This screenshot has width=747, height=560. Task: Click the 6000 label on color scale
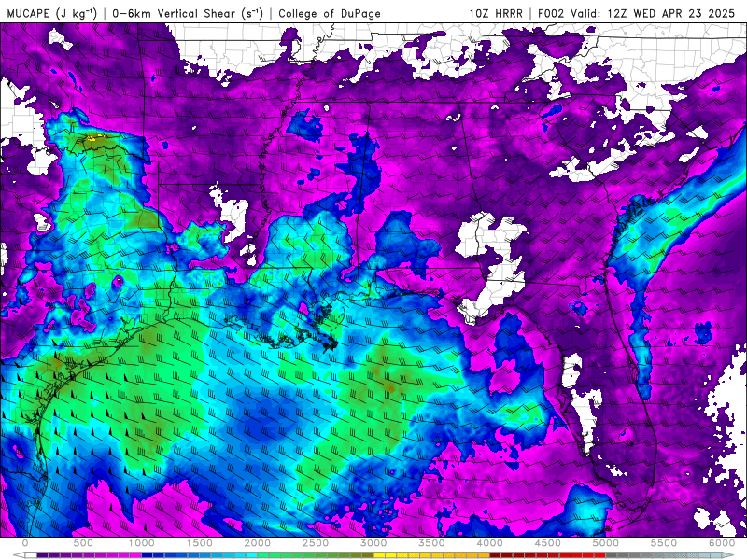(x=722, y=543)
